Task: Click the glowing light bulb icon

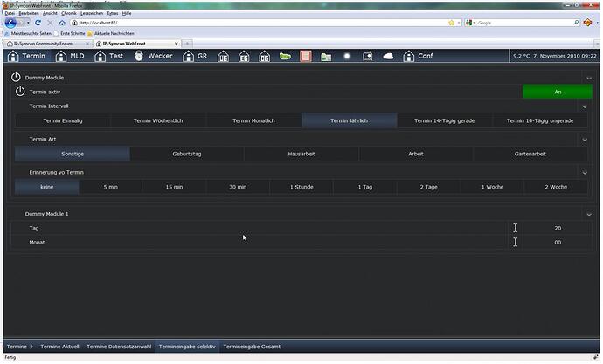Action: tap(347, 56)
